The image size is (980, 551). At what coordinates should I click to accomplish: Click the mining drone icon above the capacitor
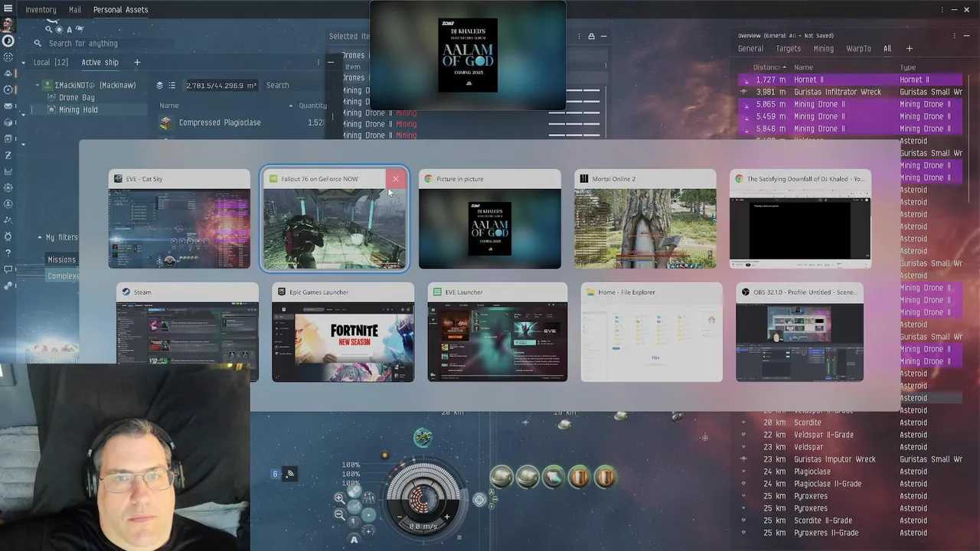coord(423,438)
